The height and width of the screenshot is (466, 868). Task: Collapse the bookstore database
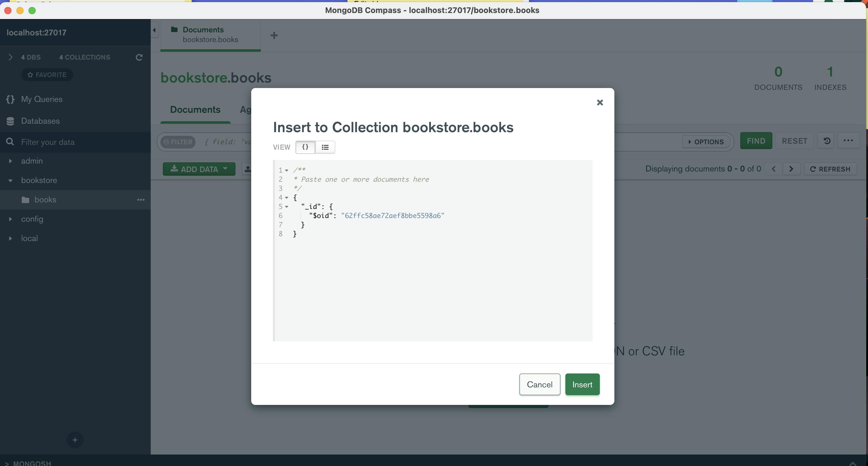10,181
